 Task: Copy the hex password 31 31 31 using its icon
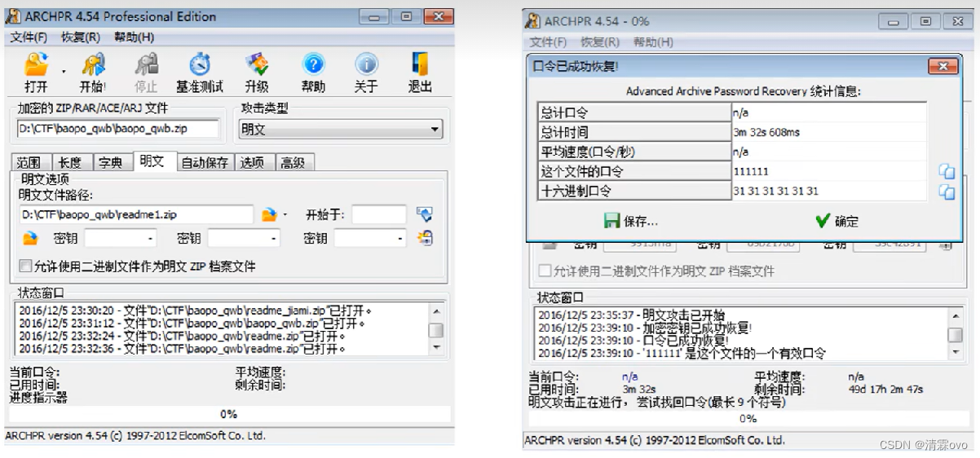946,192
